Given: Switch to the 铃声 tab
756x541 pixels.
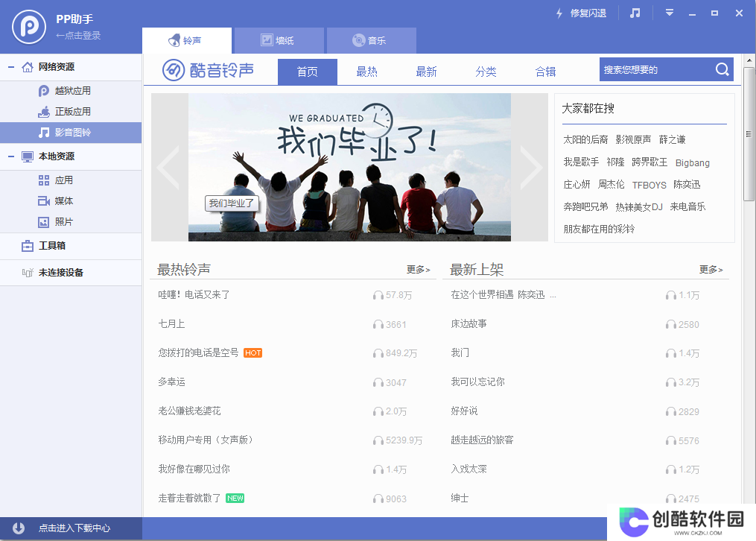Looking at the screenshot, I should pyautogui.click(x=187, y=40).
